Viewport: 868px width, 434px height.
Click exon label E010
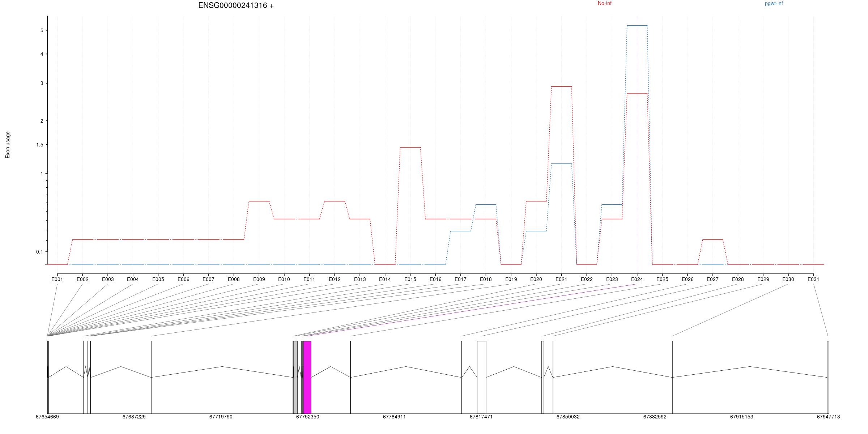284,279
